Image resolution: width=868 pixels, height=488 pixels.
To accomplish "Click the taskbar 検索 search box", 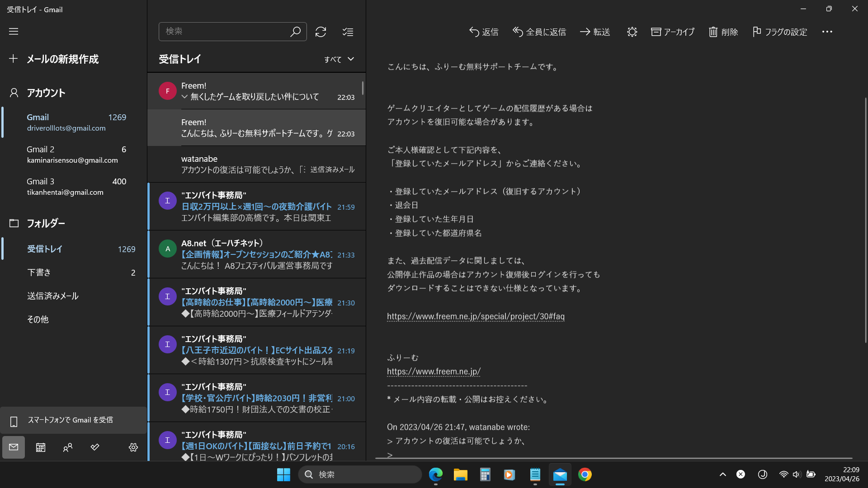I will pyautogui.click(x=360, y=474).
